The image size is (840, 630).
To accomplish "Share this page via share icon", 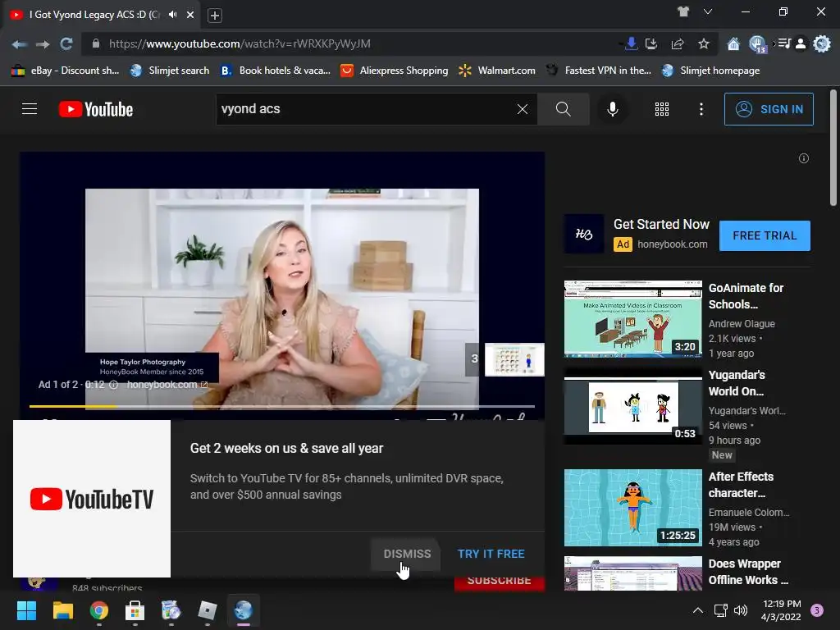I will pos(677,44).
